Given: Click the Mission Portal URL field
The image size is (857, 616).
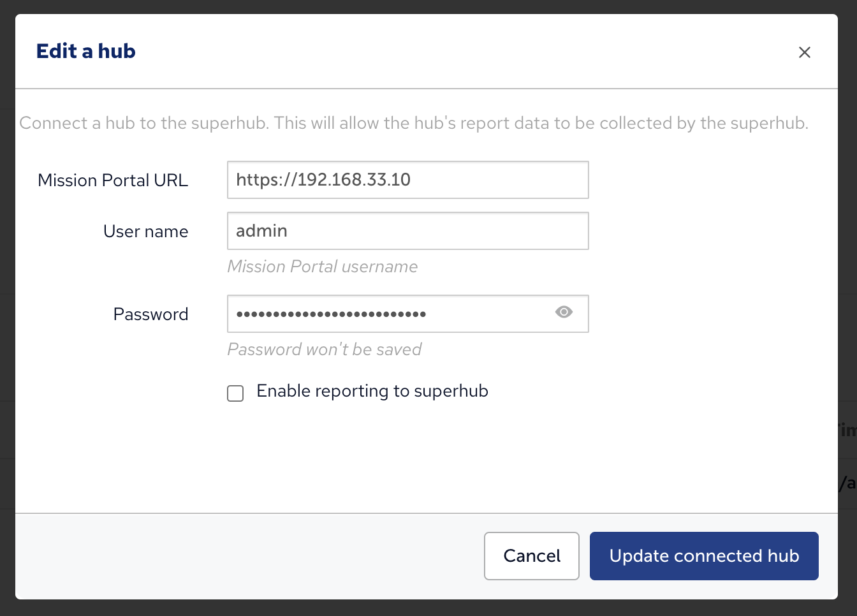Looking at the screenshot, I should 407,180.
